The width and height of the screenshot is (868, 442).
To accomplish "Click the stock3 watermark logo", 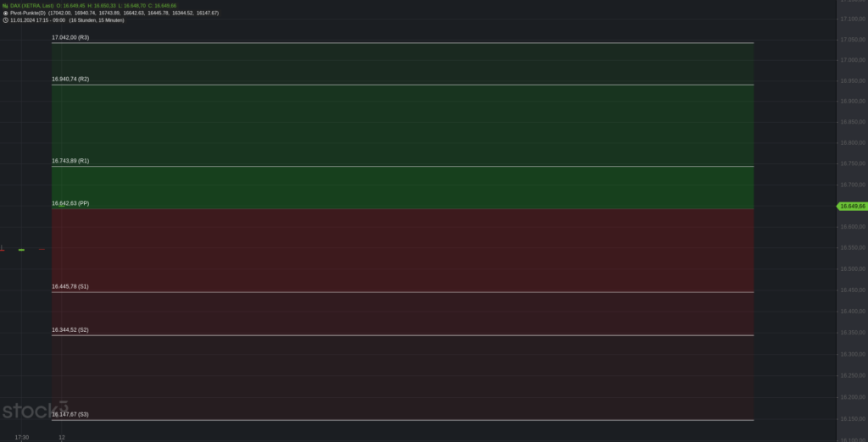I will [35, 410].
